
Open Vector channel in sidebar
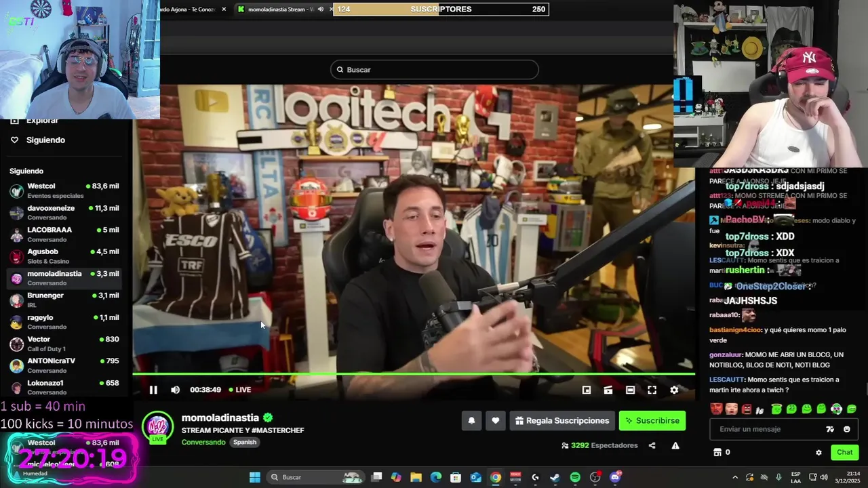(64, 344)
